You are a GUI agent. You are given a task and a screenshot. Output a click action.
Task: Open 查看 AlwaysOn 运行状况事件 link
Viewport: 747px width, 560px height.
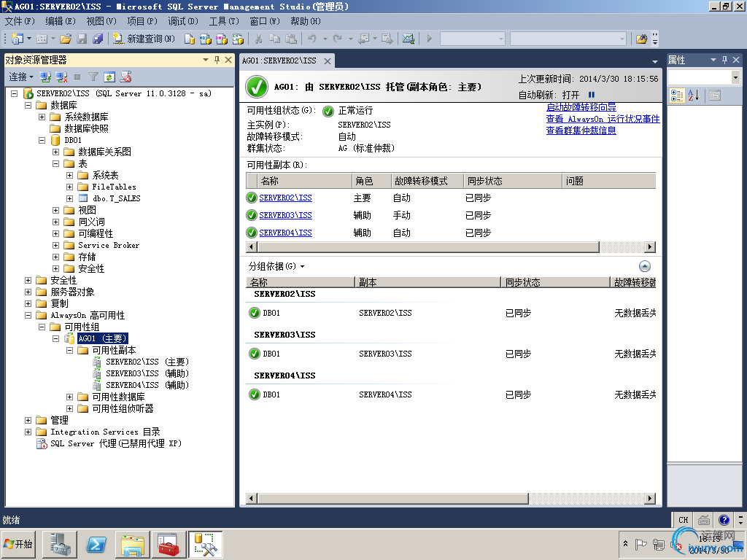[603, 119]
